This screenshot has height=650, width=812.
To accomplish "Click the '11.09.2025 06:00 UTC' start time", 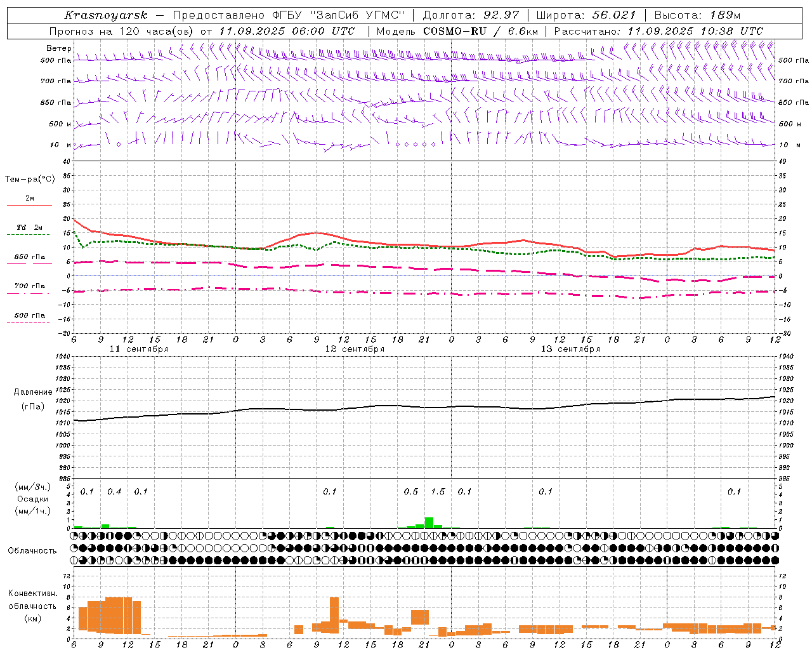I will point(287,31).
